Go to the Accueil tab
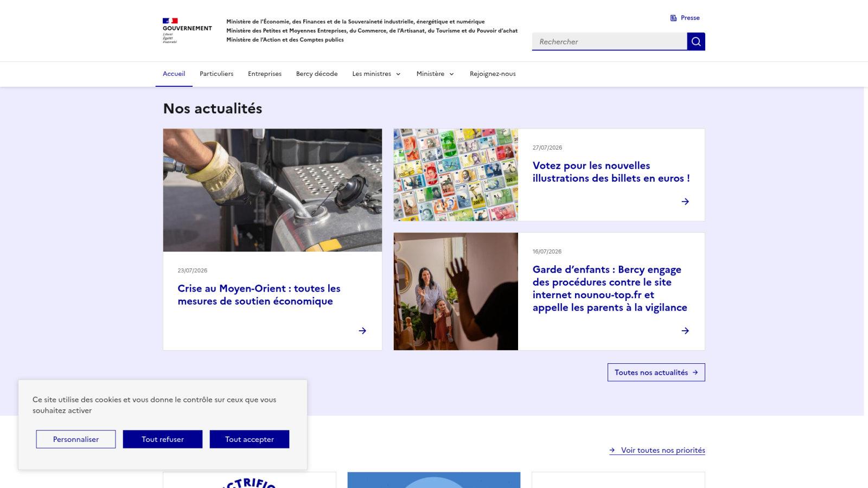This screenshot has width=868, height=488. click(174, 74)
